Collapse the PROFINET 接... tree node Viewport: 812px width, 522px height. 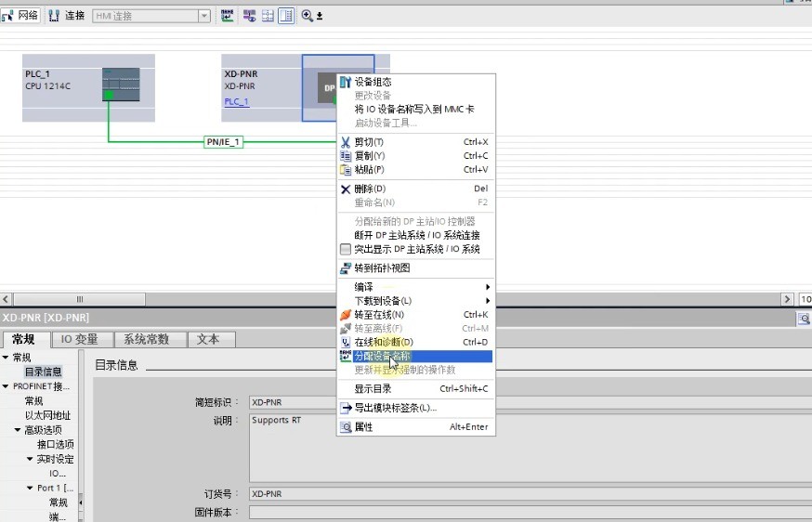[6, 386]
